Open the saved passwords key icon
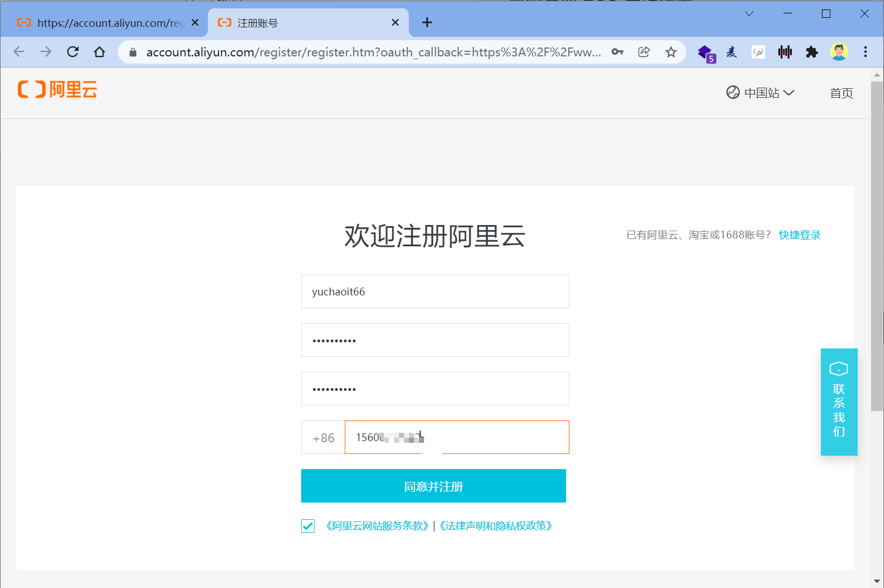 [617, 52]
